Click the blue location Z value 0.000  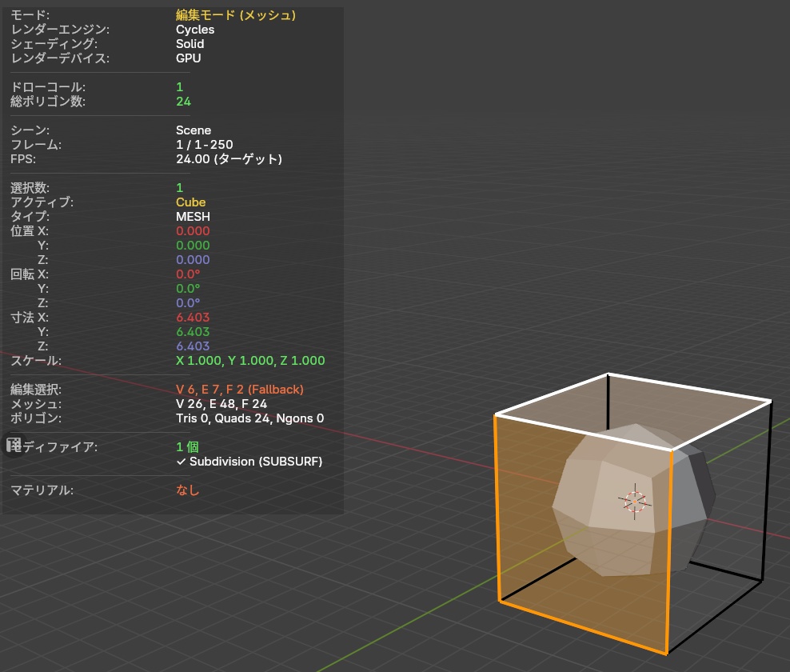193,260
